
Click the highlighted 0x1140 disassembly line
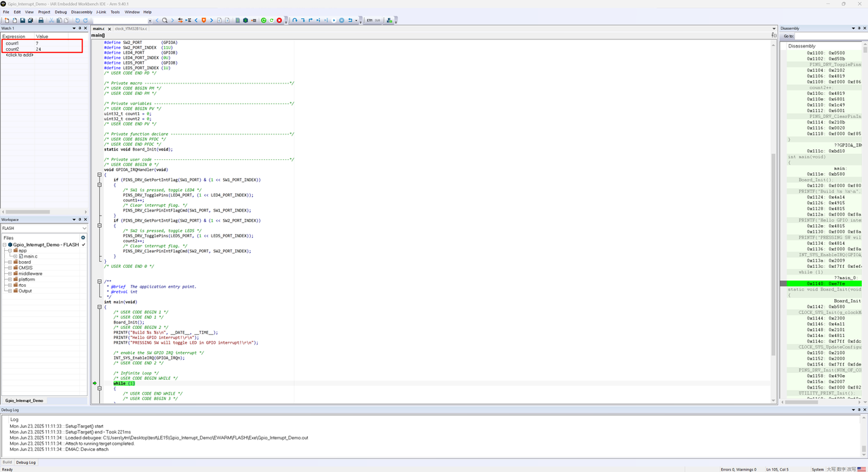pyautogui.click(x=824, y=283)
